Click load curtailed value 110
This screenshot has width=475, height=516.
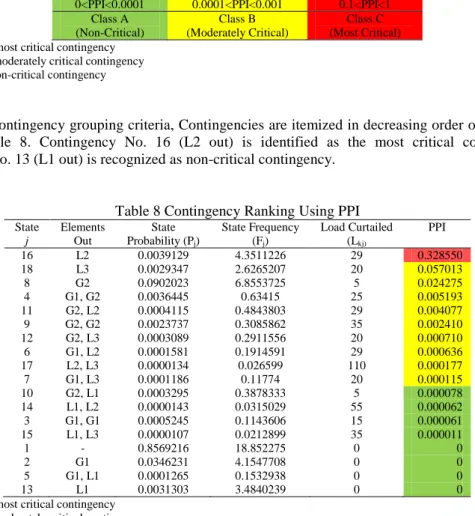(x=357, y=366)
